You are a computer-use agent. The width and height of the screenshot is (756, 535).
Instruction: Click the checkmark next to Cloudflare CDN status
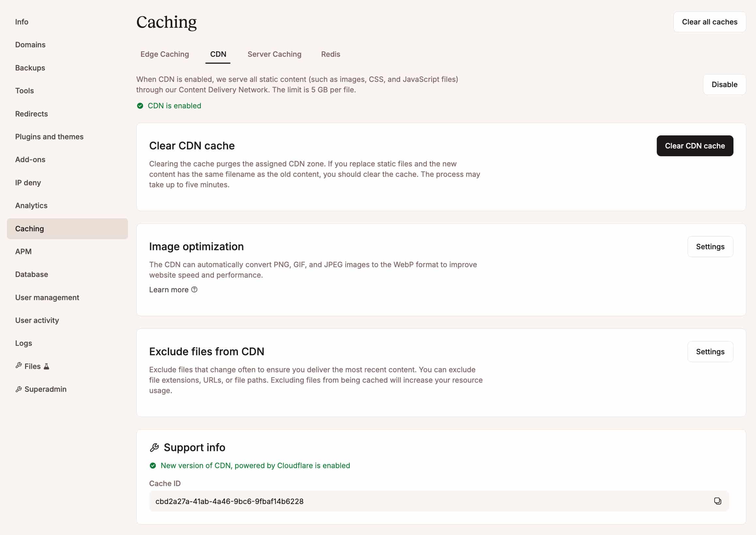pos(153,466)
